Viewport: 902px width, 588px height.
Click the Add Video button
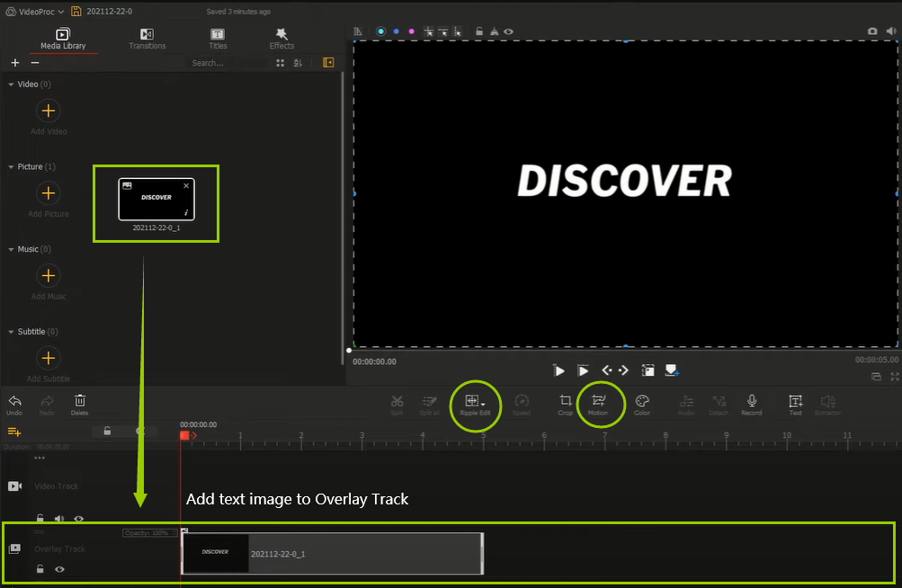tap(49, 111)
